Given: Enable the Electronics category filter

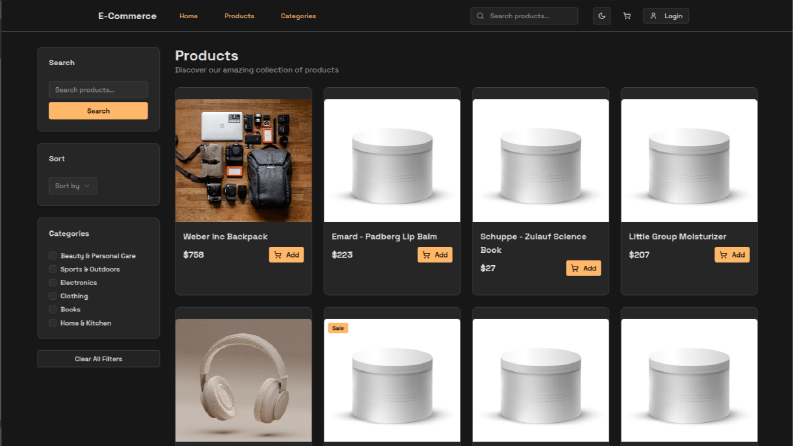Looking at the screenshot, I should pos(53,282).
